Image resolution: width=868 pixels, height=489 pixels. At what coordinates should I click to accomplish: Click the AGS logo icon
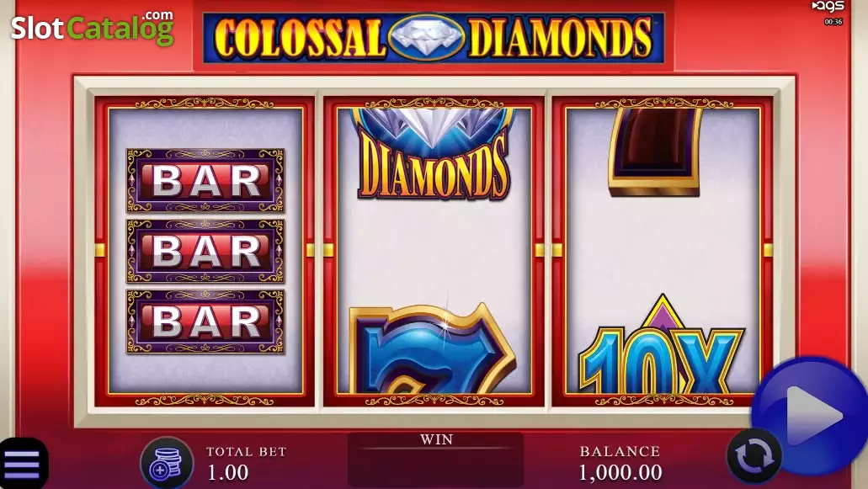click(x=828, y=7)
